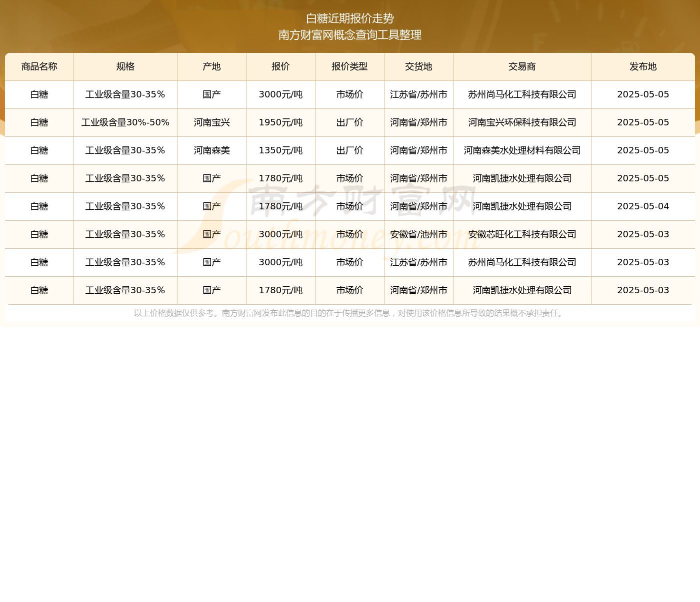
Task: Click 出厂价 in the 河南宝兴 row
Action: tap(350, 123)
